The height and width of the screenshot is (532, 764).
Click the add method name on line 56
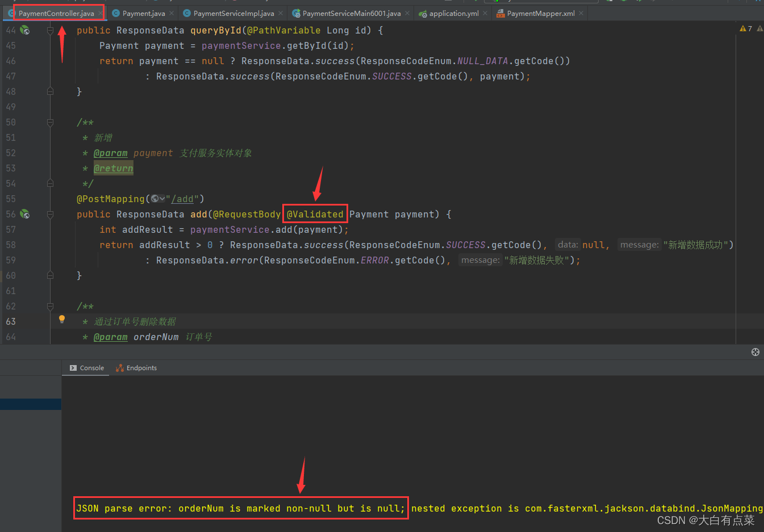(199, 214)
